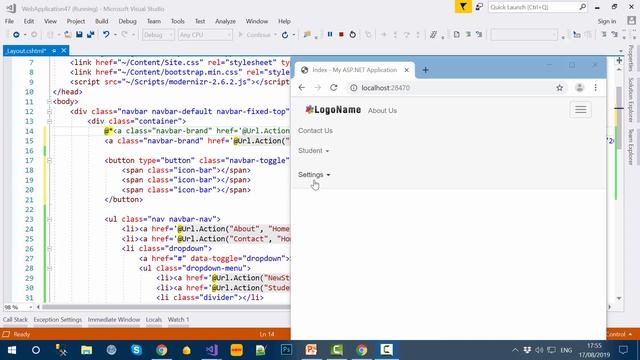
Task: Expand the Student dropdown in navbar
Action: pos(313,151)
